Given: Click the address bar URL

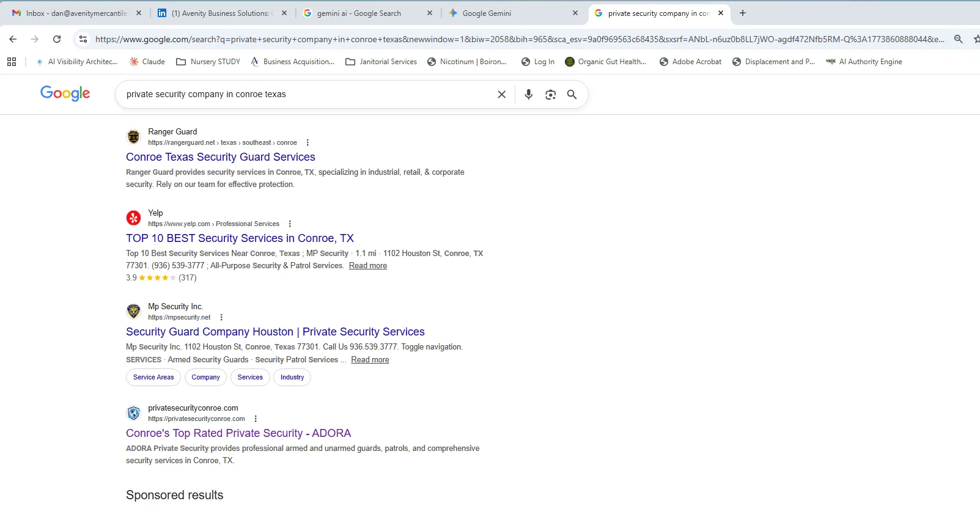Looking at the screenshot, I should (520, 39).
